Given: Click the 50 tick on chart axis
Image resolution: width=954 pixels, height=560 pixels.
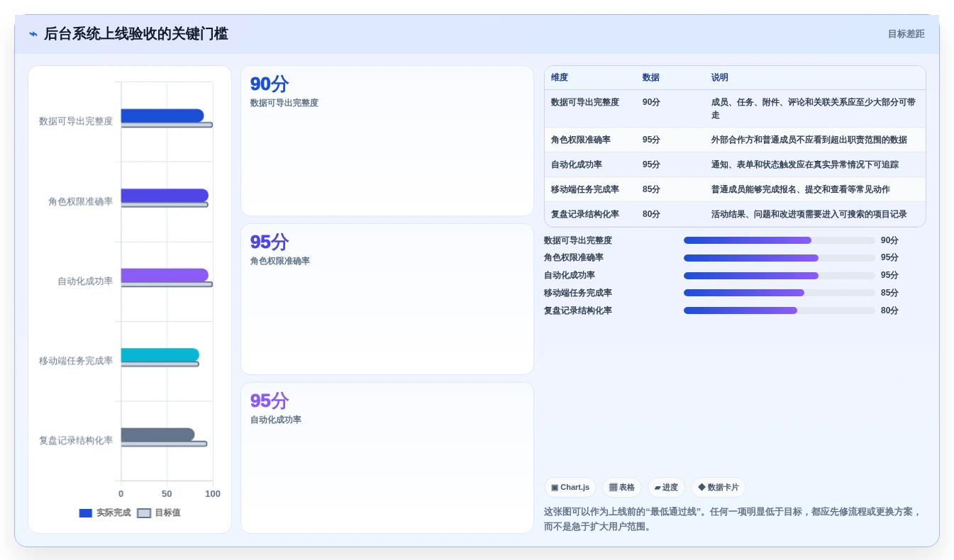Looking at the screenshot, I should [167, 493].
